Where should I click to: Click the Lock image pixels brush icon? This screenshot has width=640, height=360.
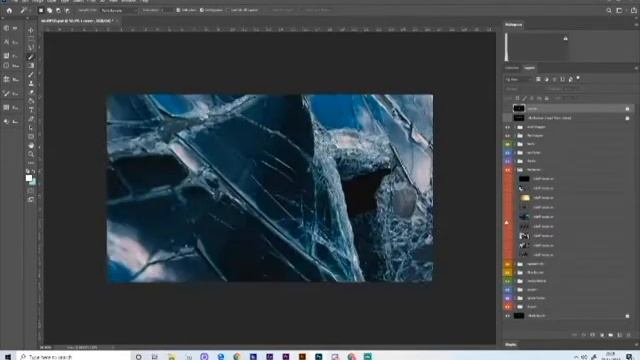[524, 98]
